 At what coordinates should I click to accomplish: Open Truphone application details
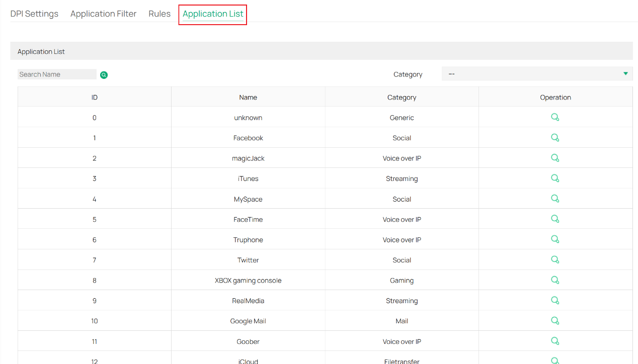(x=555, y=239)
